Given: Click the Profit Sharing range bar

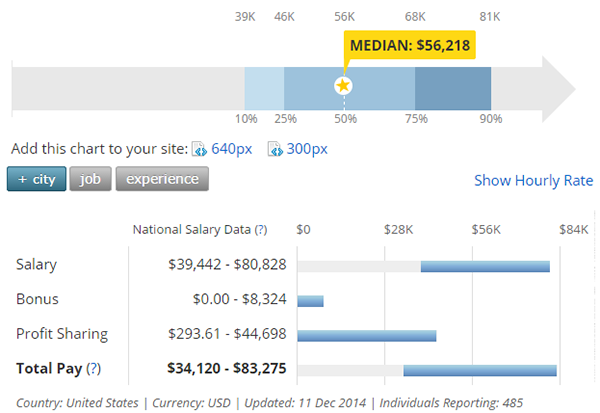Looking at the screenshot, I should click(367, 336).
